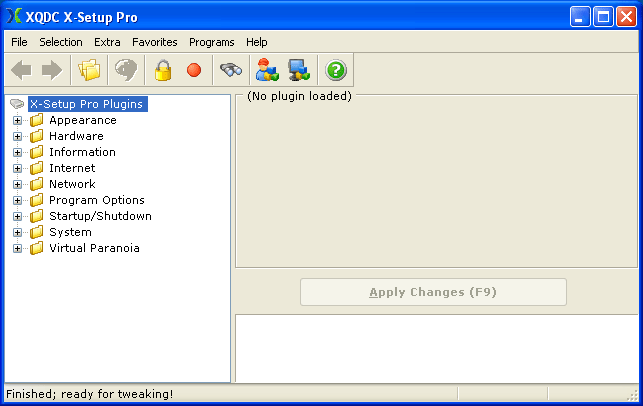643x406 pixels.
Task: Open the Favorites menu
Action: point(155,42)
